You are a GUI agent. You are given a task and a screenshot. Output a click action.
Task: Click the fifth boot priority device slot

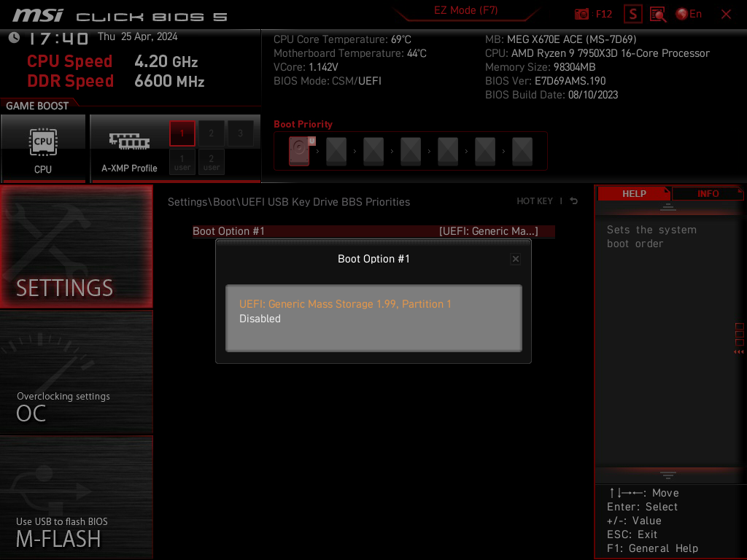pos(448,151)
